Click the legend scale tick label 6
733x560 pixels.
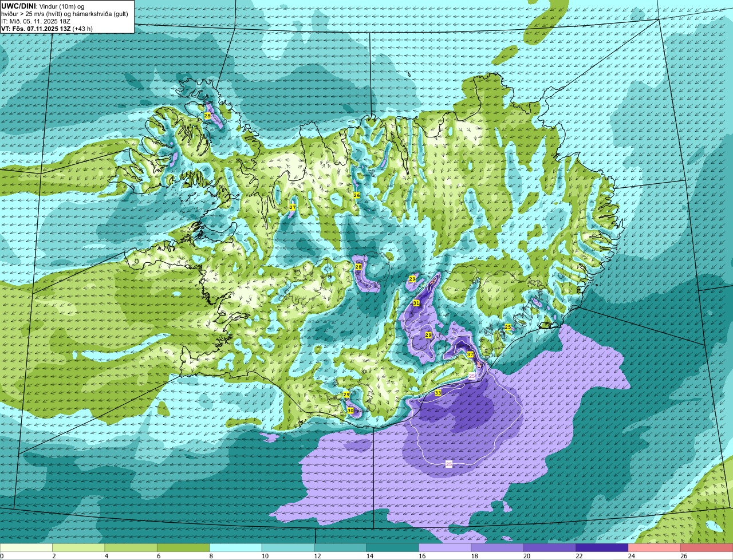click(159, 556)
